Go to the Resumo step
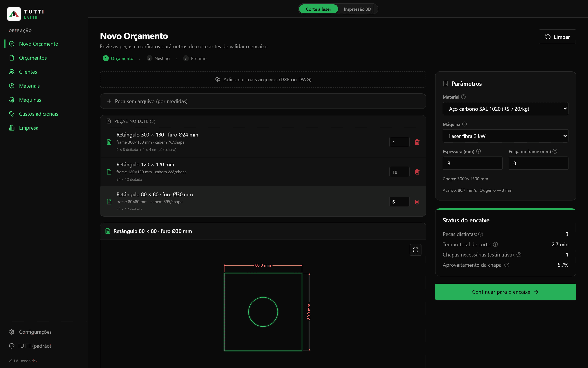588x368 pixels. point(195,58)
